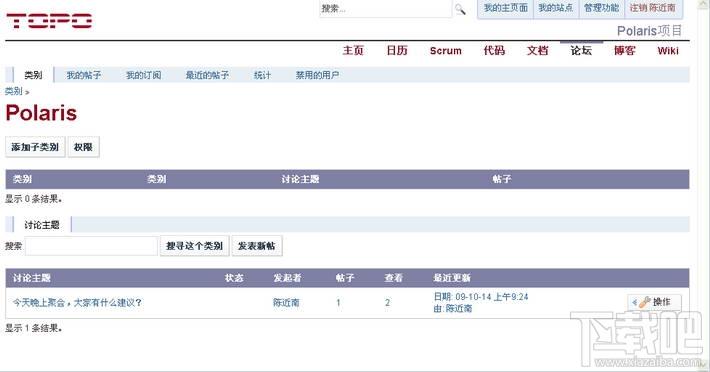This screenshot has width=710, height=372.
Task: Click the category search text box
Action: click(x=91, y=246)
